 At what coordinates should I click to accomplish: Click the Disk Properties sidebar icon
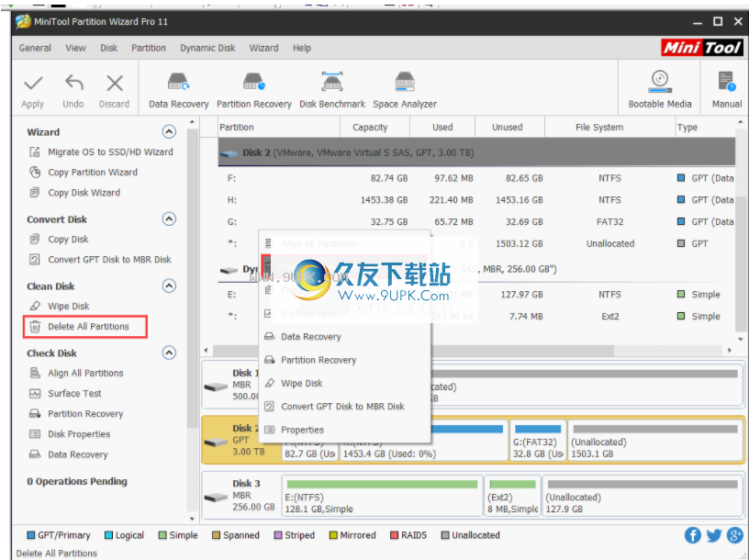35,434
